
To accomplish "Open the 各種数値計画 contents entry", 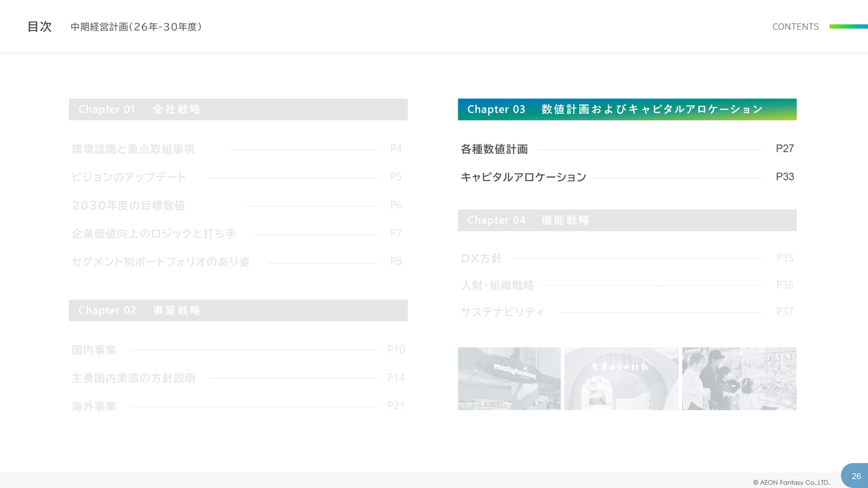I will pos(494,149).
